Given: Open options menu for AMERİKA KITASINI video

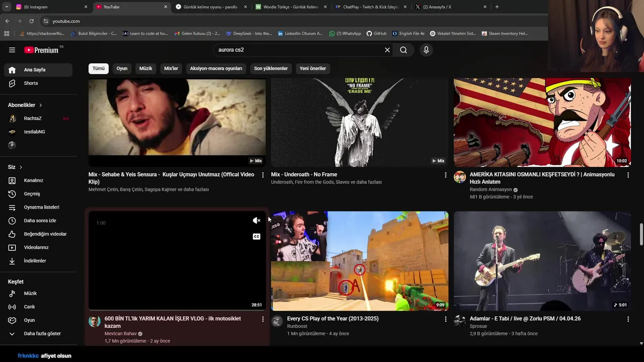Looking at the screenshot, I should pos(628,175).
